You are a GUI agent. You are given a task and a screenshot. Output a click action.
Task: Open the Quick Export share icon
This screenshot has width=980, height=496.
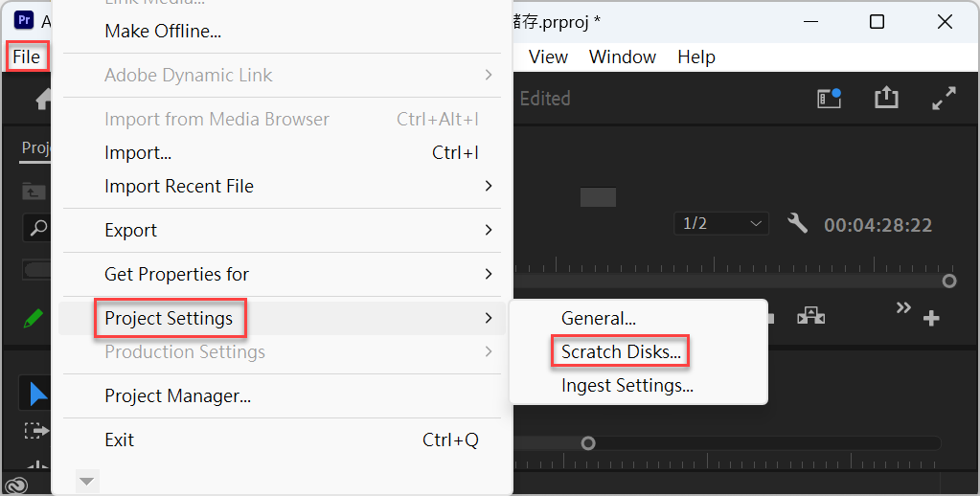(x=885, y=98)
